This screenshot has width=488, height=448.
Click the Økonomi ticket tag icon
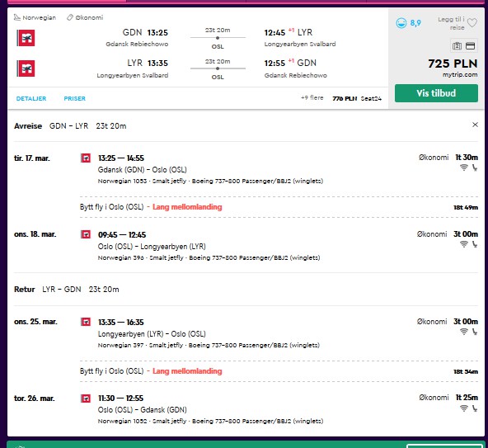click(70, 17)
